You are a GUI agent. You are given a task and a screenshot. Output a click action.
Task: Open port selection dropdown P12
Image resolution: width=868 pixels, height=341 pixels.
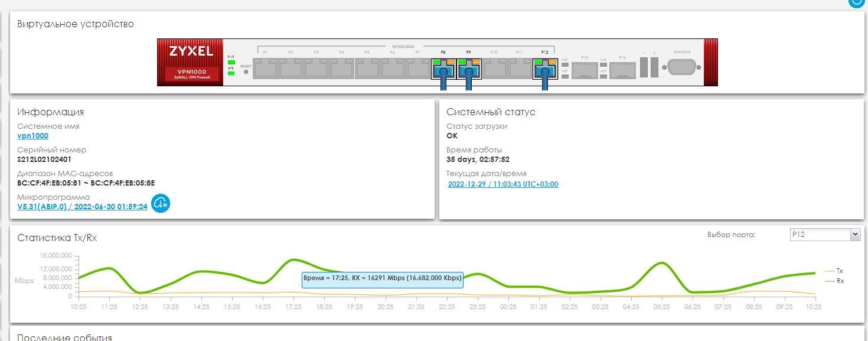825,235
